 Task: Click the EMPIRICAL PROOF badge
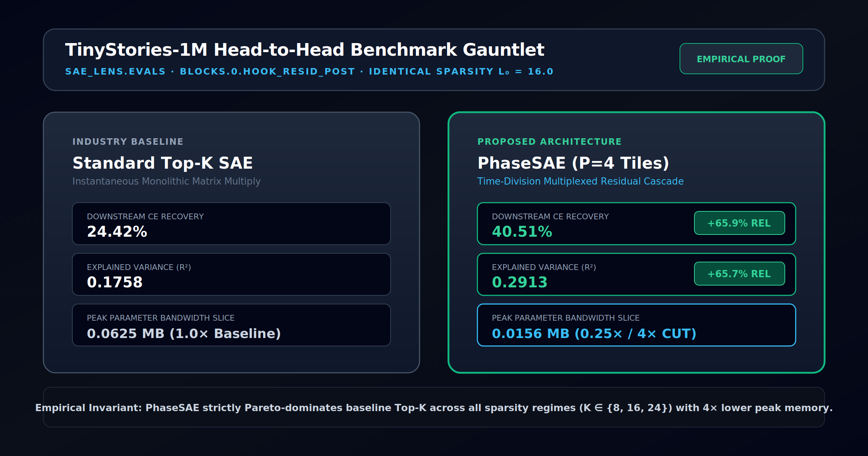pos(741,59)
